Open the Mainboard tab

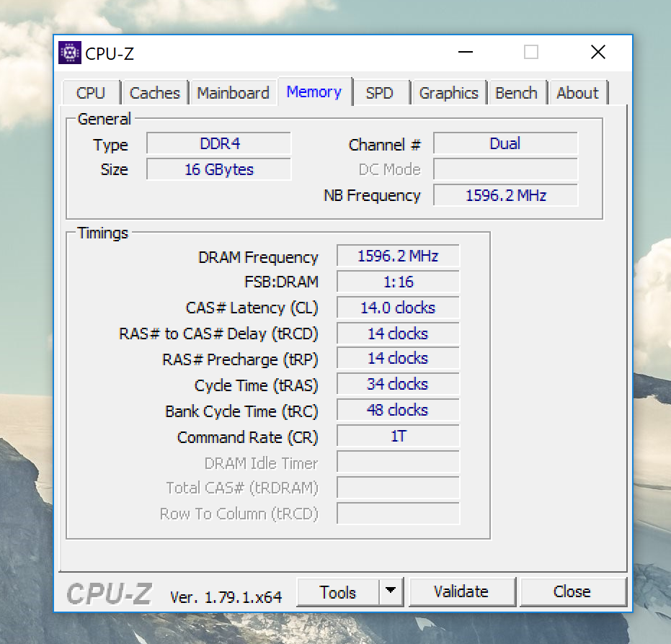233,92
